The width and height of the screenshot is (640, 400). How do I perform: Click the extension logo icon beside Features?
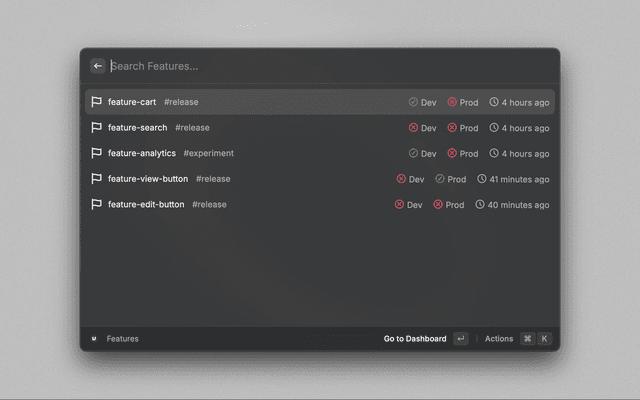click(x=93, y=339)
